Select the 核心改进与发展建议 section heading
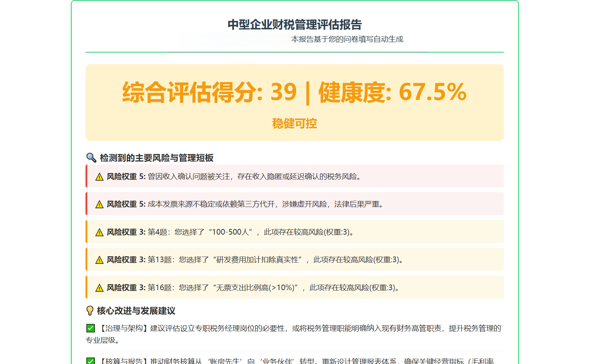Screen dimensions: 589x364 click(x=136, y=311)
